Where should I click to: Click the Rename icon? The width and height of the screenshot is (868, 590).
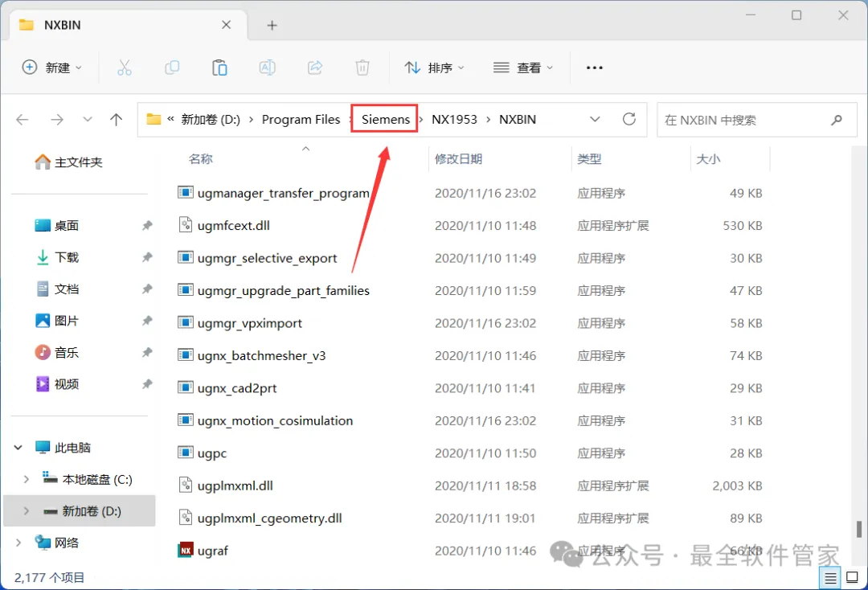click(268, 68)
